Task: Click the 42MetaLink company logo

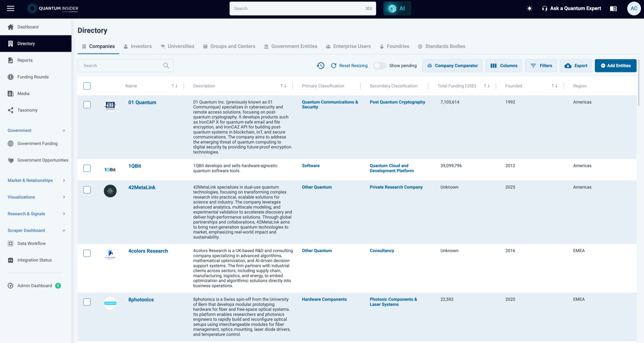Action: coord(110,191)
